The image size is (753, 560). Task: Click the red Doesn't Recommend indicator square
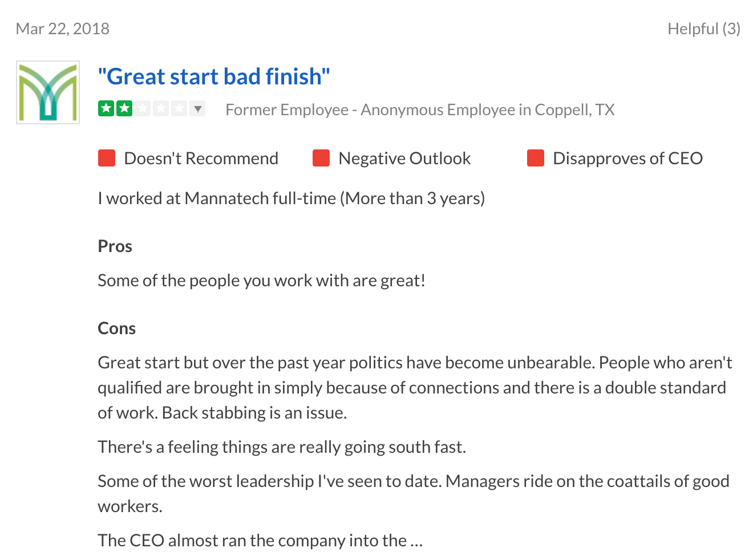(107, 158)
